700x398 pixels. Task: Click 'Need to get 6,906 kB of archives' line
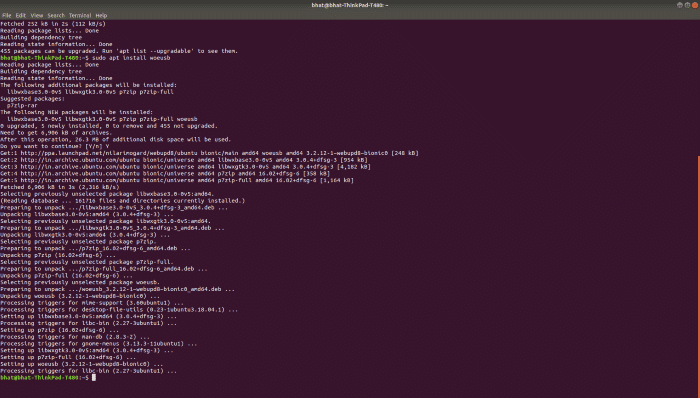click(x=56, y=133)
